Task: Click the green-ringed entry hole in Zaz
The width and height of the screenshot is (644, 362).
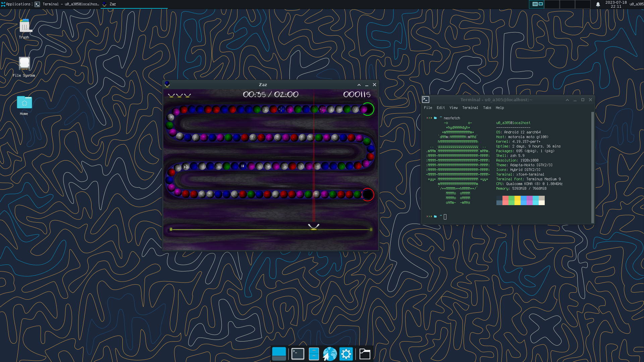Action: coord(368,109)
